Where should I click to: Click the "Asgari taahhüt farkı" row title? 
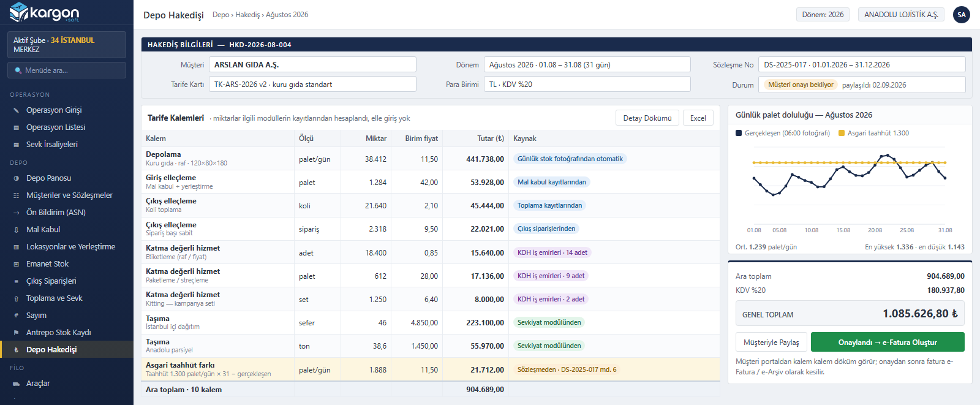coord(180,365)
